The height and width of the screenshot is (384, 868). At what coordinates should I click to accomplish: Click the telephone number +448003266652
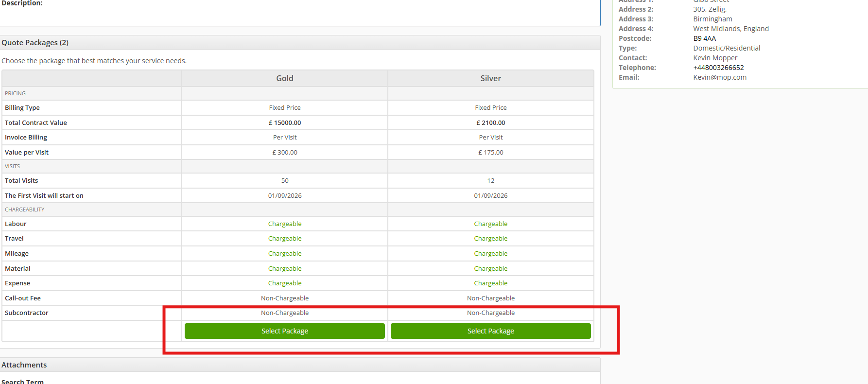point(718,68)
